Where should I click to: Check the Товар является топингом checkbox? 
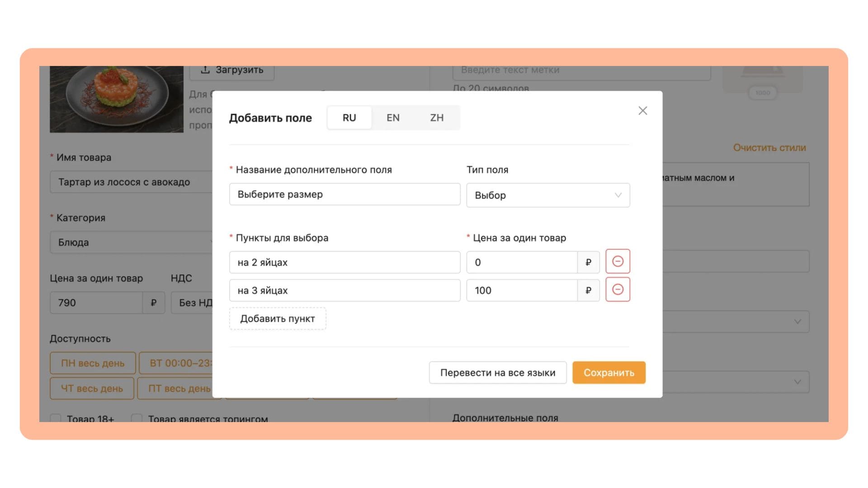[x=137, y=418]
